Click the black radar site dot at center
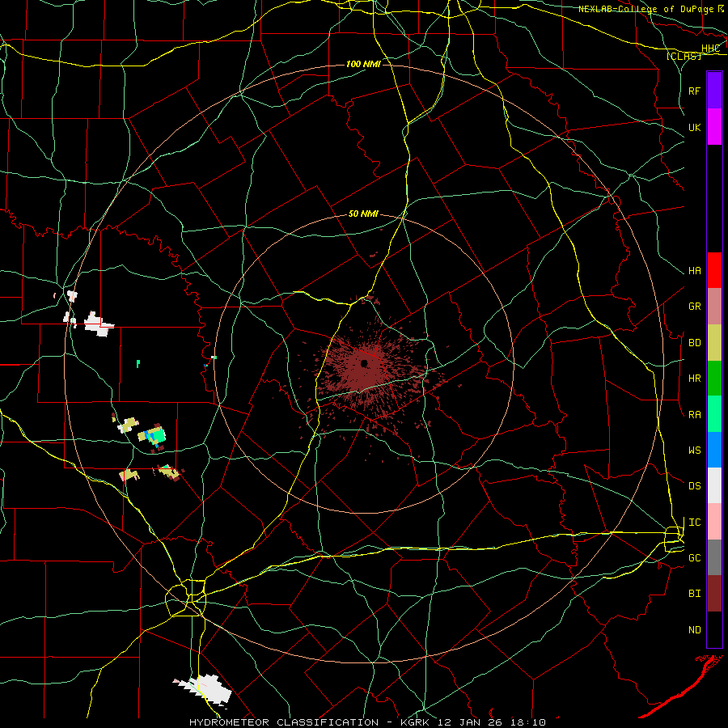The height and width of the screenshot is (728, 728). pos(365,363)
